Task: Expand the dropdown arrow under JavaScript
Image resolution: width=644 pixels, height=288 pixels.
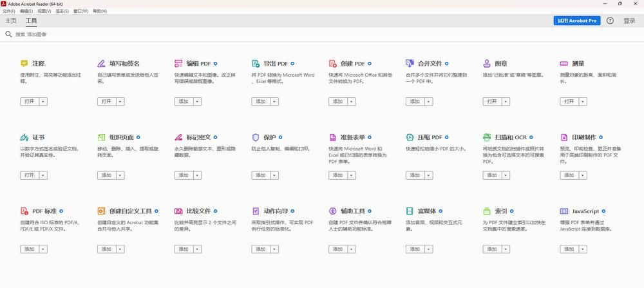Action: click(583, 249)
